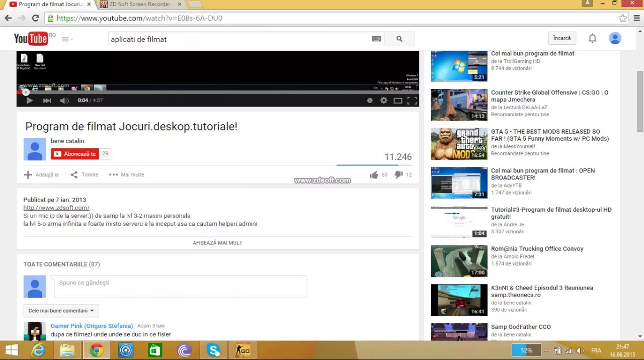The height and width of the screenshot is (360, 644).
Task: Open Internet Explorer from taskbar
Action: [x=38, y=350]
